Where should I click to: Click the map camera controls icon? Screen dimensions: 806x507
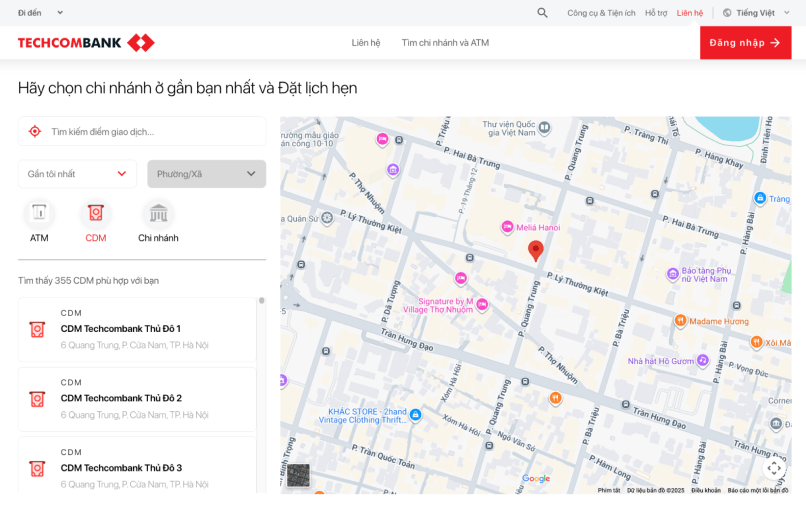tap(774, 468)
